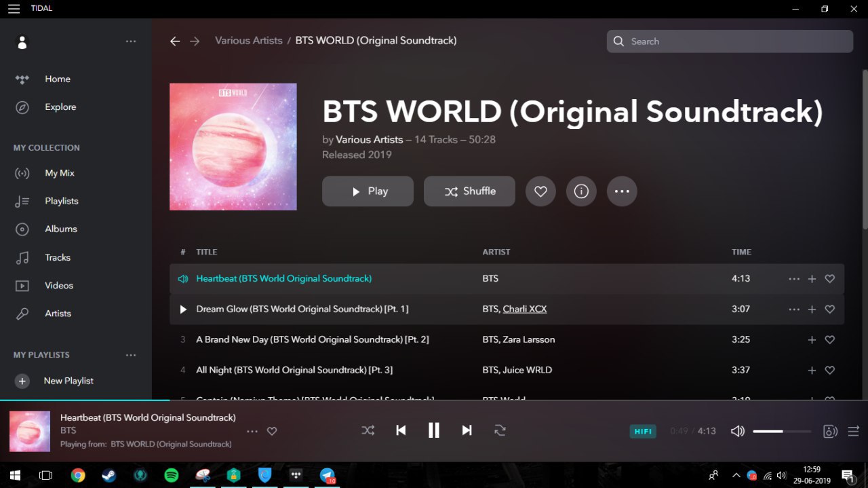
Task: Click the now-playing album thumbnail
Action: coord(30,431)
